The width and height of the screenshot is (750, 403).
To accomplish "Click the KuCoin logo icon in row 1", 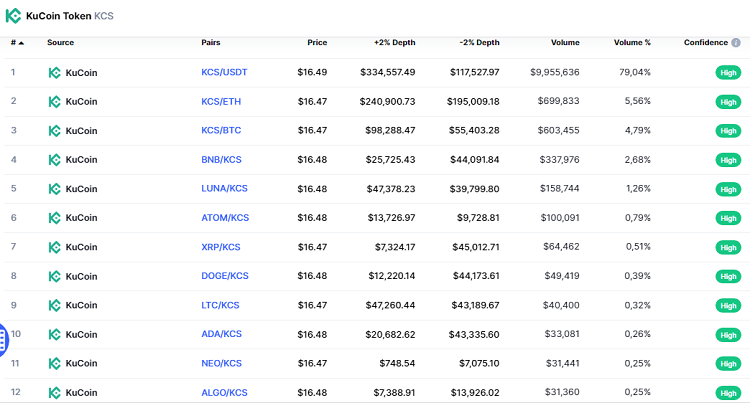I will coord(54,73).
